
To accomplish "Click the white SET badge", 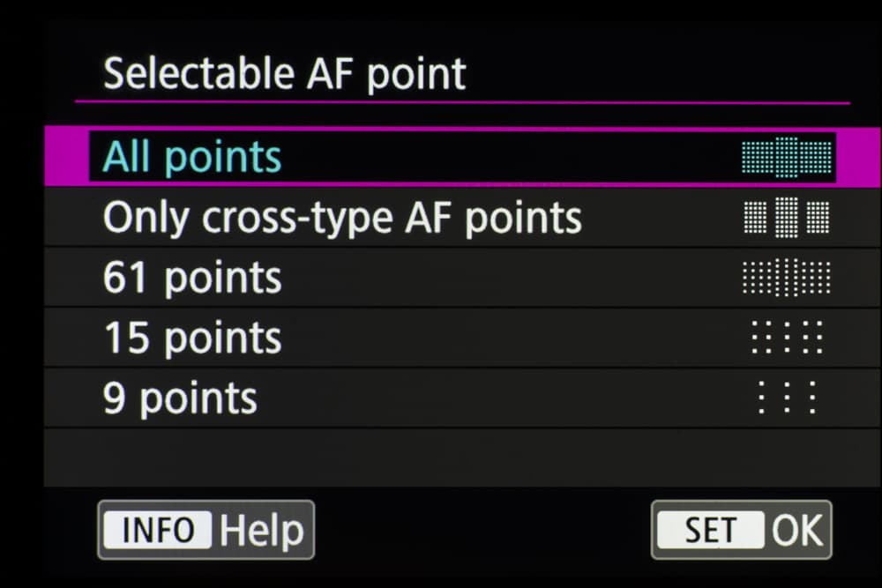I will pos(711,531).
